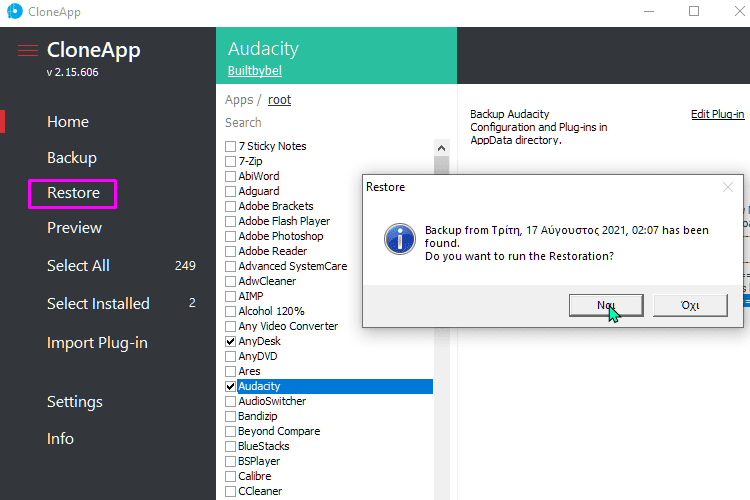The width and height of the screenshot is (750, 500).
Task: Select the BlueStacks list entry text
Action: point(264,446)
